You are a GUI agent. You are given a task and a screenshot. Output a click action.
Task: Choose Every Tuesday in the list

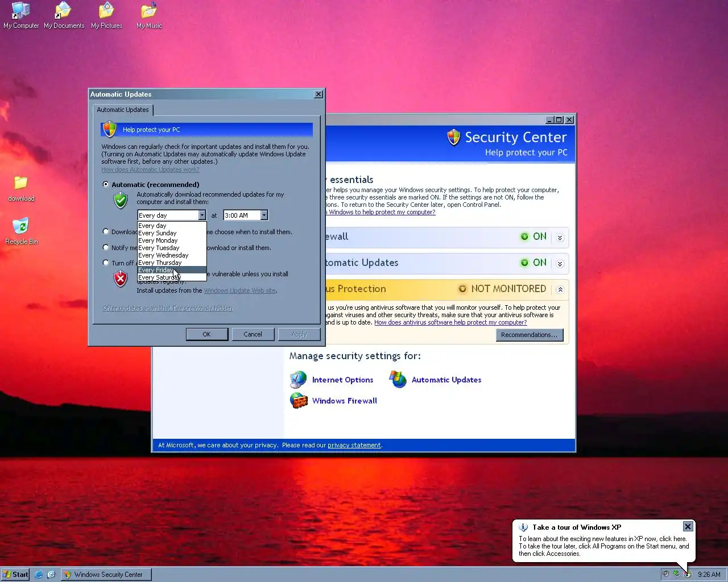tap(172, 248)
